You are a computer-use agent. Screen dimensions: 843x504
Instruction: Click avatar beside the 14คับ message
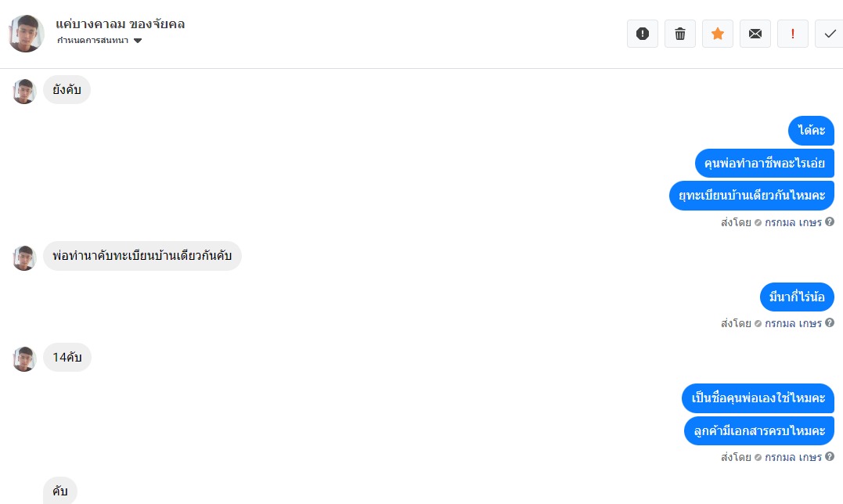click(x=24, y=358)
